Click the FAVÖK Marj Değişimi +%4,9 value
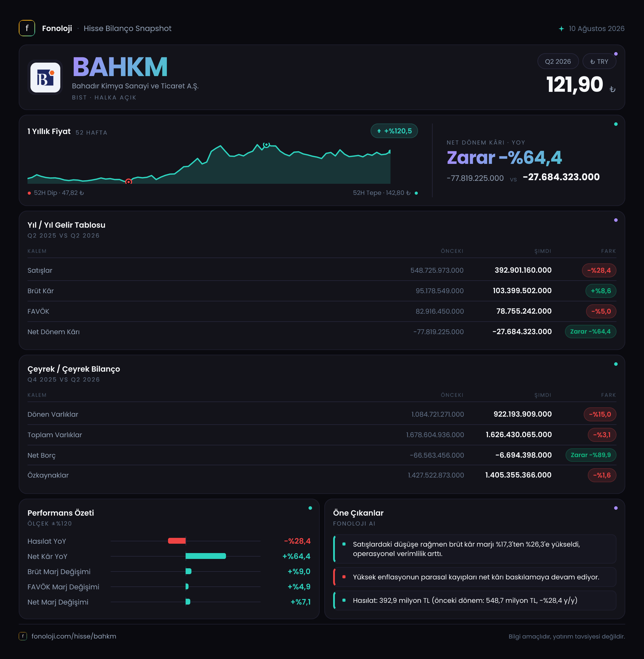Screen dimensions: 644x659 [299, 587]
